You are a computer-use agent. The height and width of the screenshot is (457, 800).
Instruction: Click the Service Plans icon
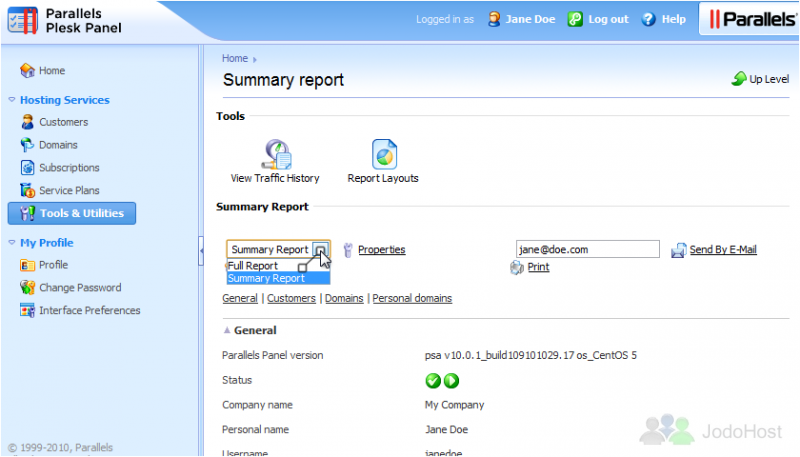[x=27, y=190]
